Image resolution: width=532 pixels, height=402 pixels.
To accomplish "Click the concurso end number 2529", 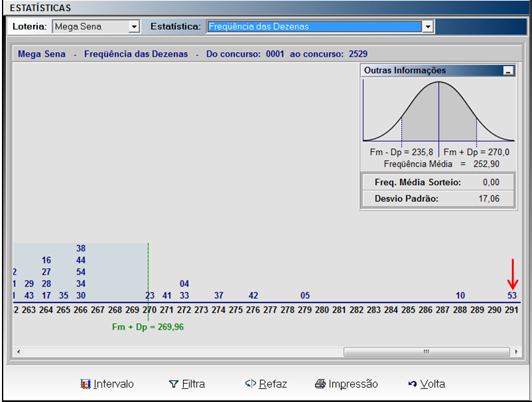I will pos(358,54).
